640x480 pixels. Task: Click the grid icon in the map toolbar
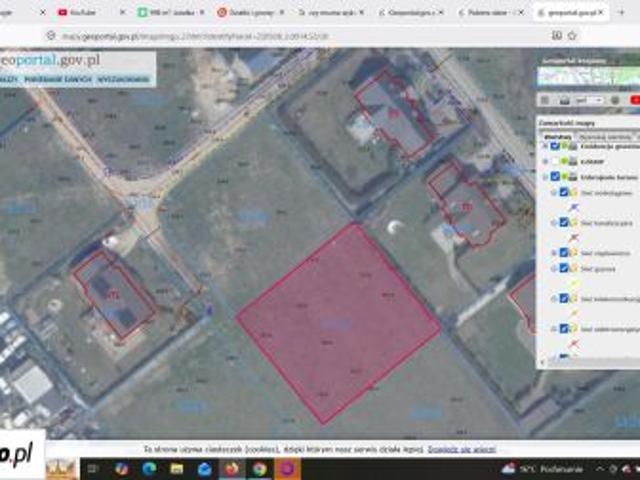tap(545, 100)
